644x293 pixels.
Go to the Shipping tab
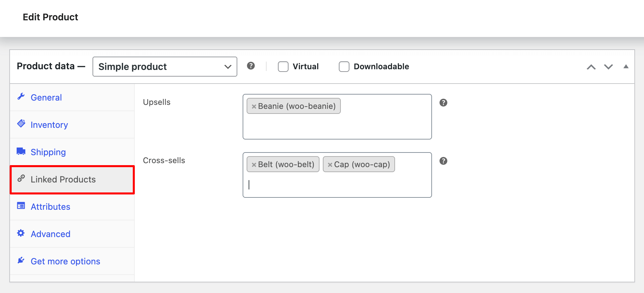(x=72, y=152)
